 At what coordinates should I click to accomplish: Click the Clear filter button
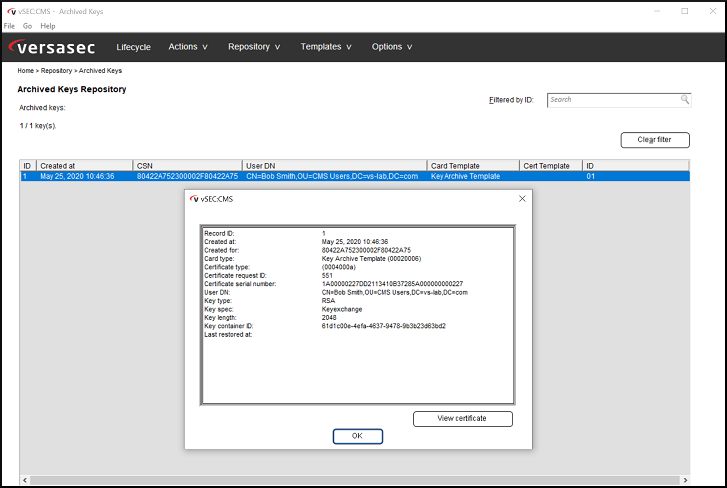pyautogui.click(x=655, y=140)
